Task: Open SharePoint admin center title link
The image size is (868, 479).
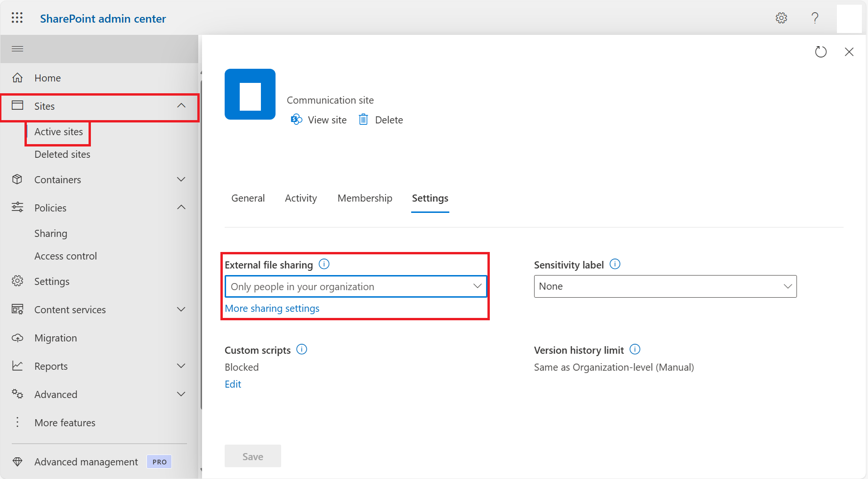Action: 103,18
